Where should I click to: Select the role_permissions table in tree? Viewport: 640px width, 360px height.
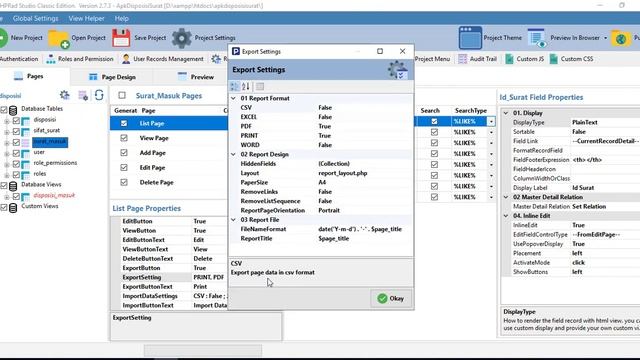tap(55, 162)
